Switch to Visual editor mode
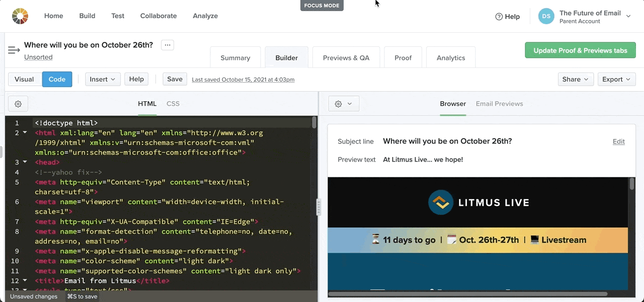644x302 pixels. click(x=24, y=79)
